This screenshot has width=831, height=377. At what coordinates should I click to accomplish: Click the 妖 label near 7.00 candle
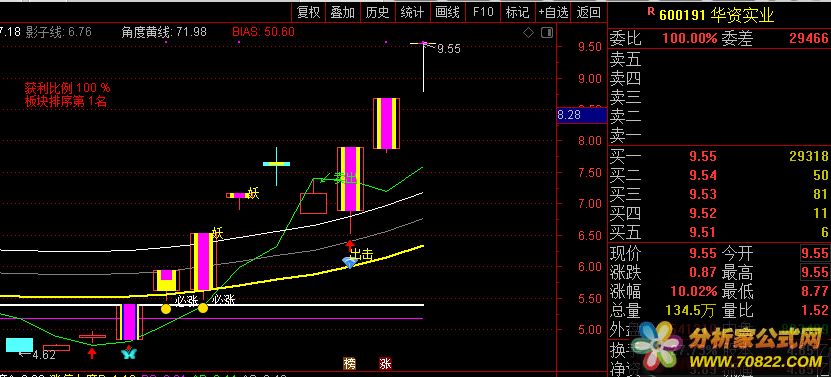253,194
